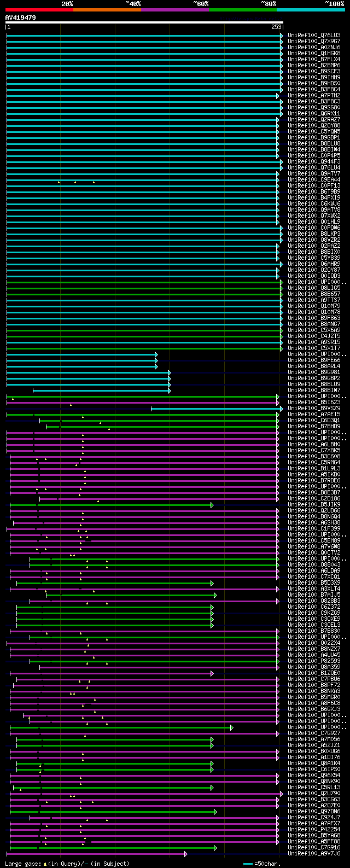Select hit label UniRef100_Q944F3
Image resolution: width=350 pixels, height=868 pixels.
(x=314, y=162)
